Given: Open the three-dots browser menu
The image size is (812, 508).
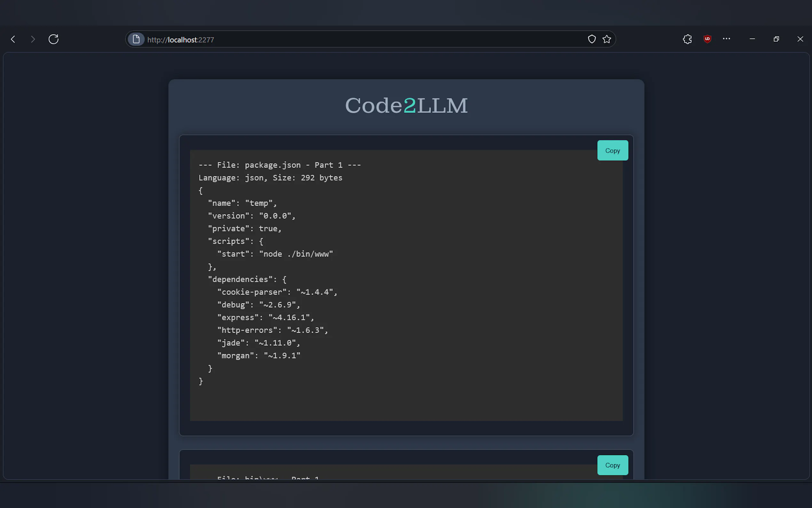Looking at the screenshot, I should [x=726, y=39].
